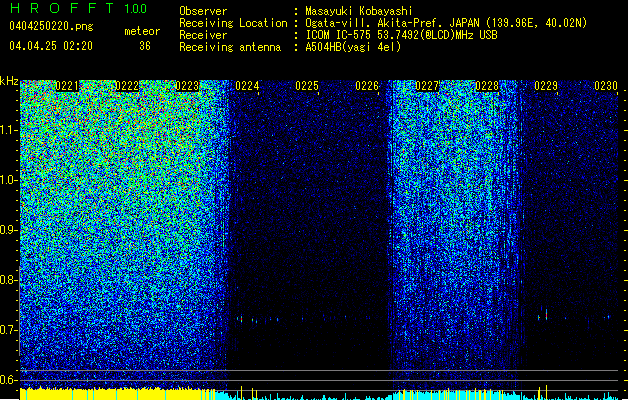The image size is (629, 400).
Task: Click the 'Observer' field label
Action: (203, 11)
